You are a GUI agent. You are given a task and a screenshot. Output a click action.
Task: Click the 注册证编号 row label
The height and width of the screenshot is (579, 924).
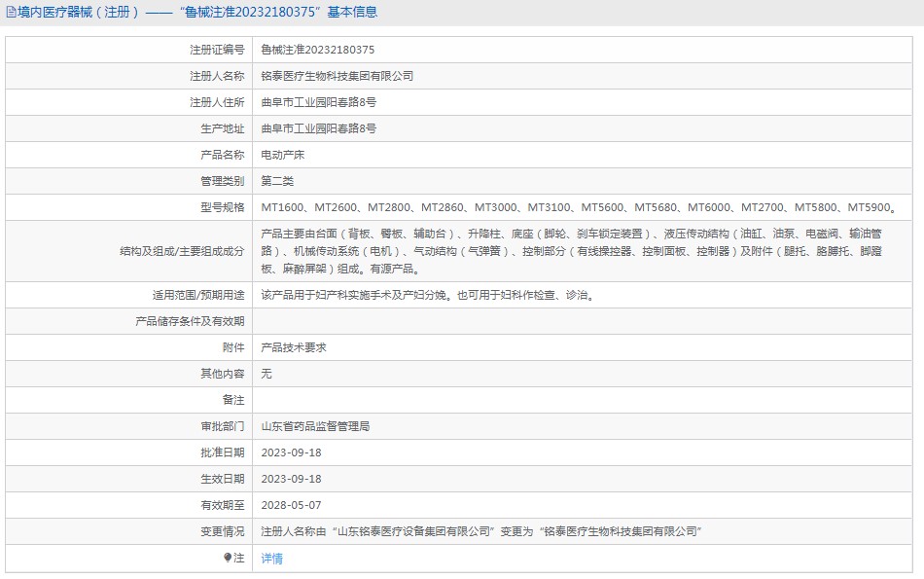click(x=217, y=51)
